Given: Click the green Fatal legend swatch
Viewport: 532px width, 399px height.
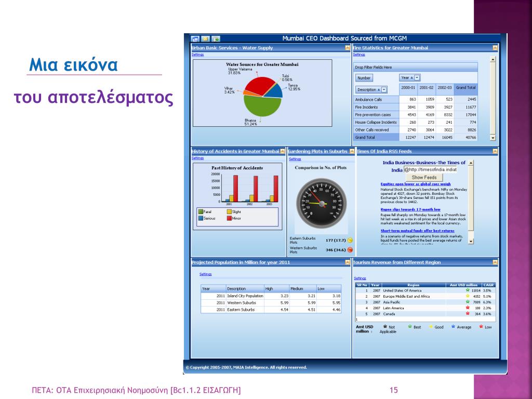Looking at the screenshot, I should click(x=201, y=212).
